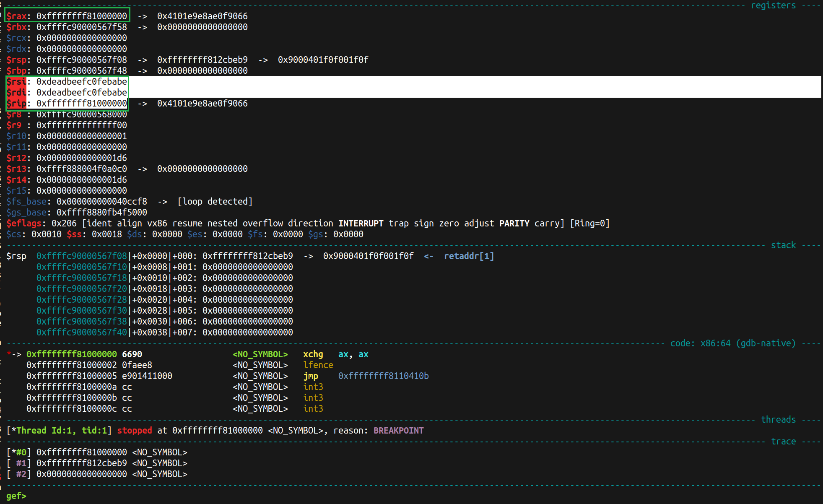This screenshot has width=823, height=504.
Task: Click the stack section header
Action: [783, 245]
